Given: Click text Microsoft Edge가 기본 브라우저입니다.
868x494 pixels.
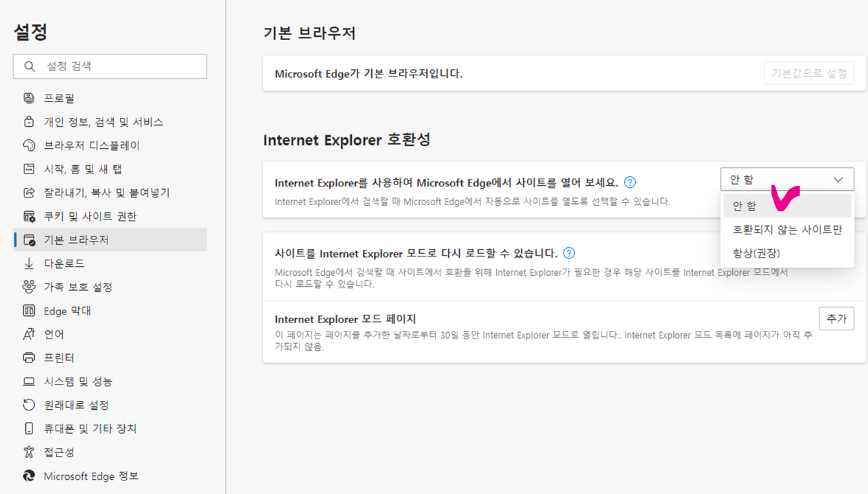Looking at the screenshot, I should 369,74.
